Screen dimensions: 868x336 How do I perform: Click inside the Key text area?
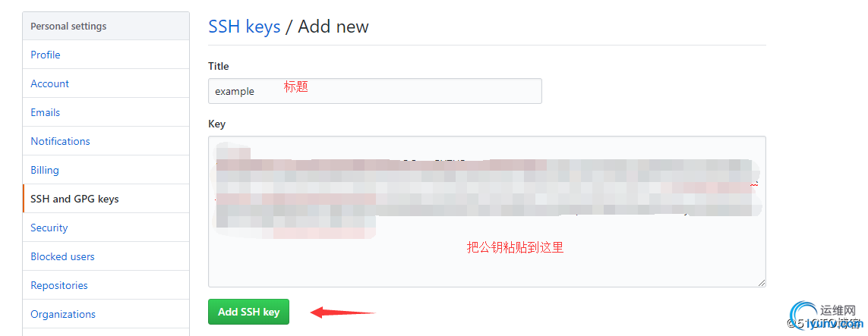487,212
